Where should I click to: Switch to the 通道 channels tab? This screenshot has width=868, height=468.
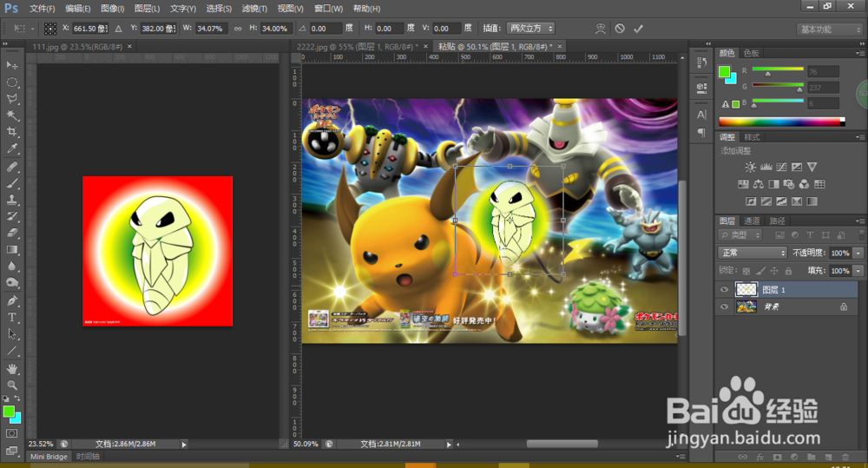[x=752, y=221]
